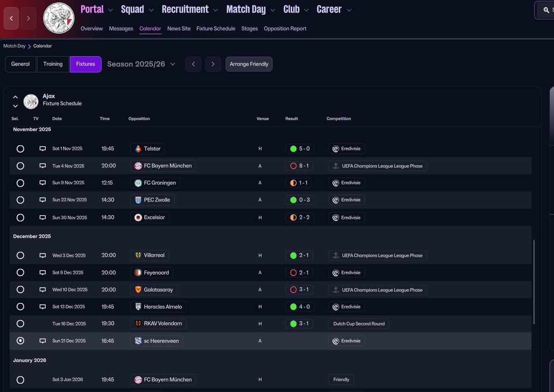Click the Match Day breadcrumb link
This screenshot has height=392, width=554.
click(14, 46)
